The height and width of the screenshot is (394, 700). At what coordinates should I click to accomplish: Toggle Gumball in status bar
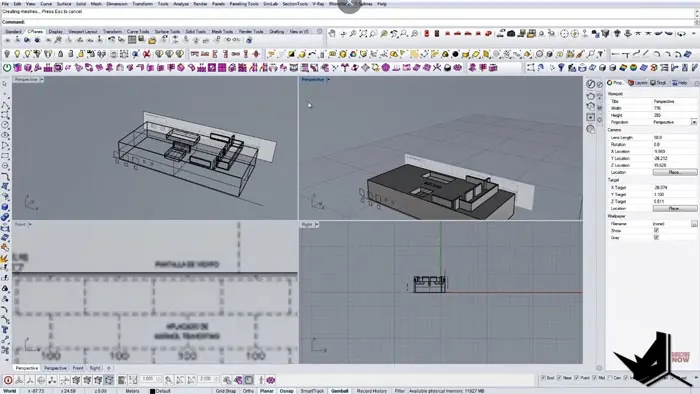(x=339, y=391)
